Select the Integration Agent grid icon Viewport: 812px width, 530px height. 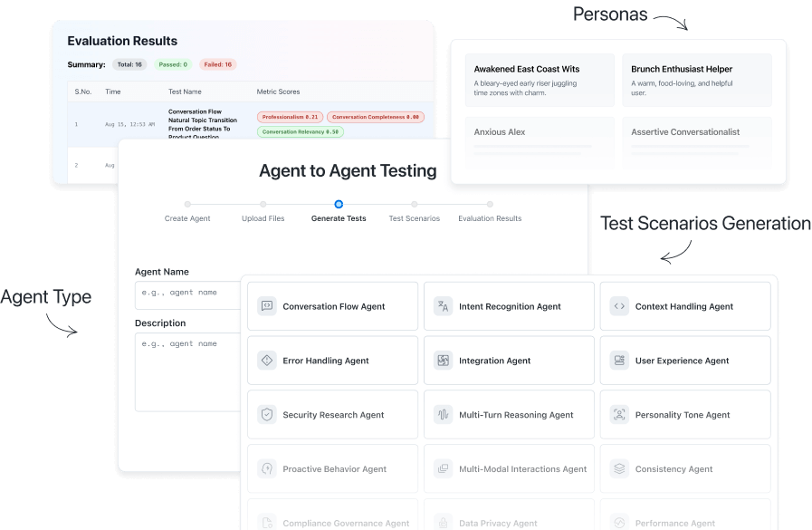pos(442,360)
